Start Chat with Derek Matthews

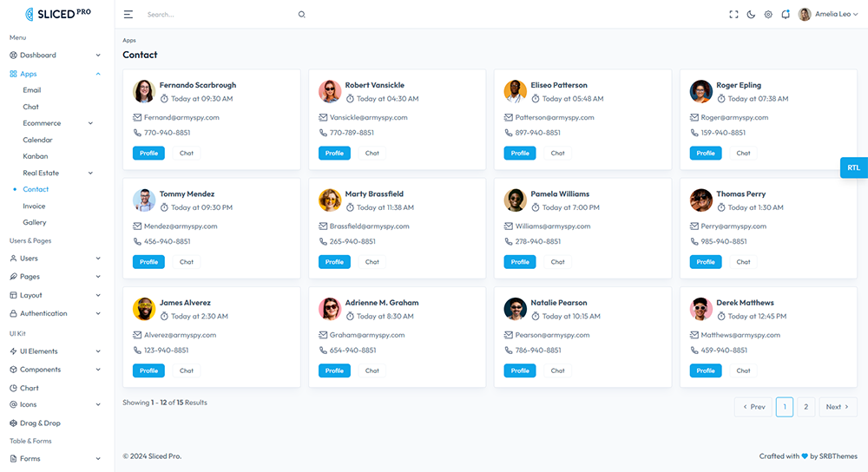[x=743, y=370]
